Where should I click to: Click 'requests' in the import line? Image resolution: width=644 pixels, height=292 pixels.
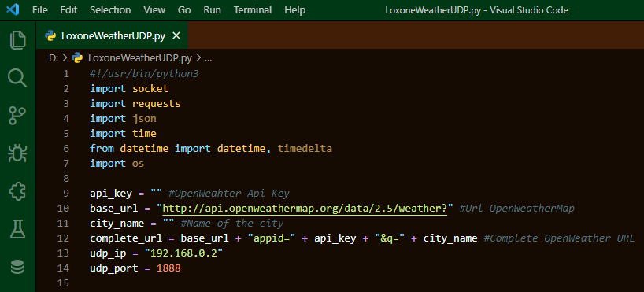coord(156,104)
